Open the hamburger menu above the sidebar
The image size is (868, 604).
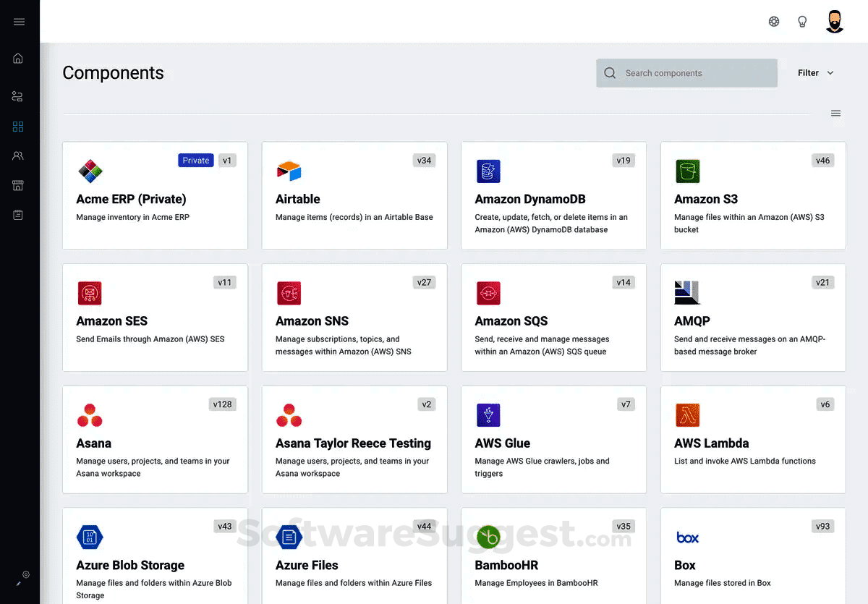19,21
